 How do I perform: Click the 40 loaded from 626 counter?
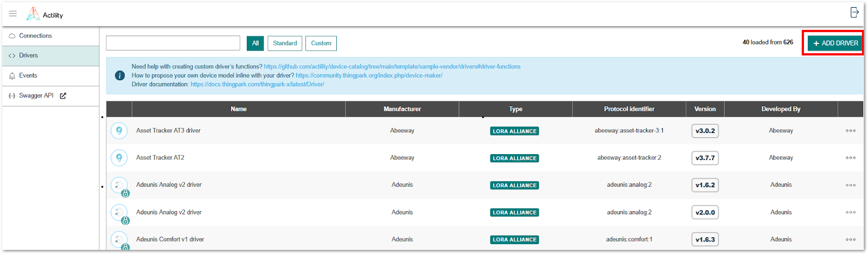[x=768, y=42]
